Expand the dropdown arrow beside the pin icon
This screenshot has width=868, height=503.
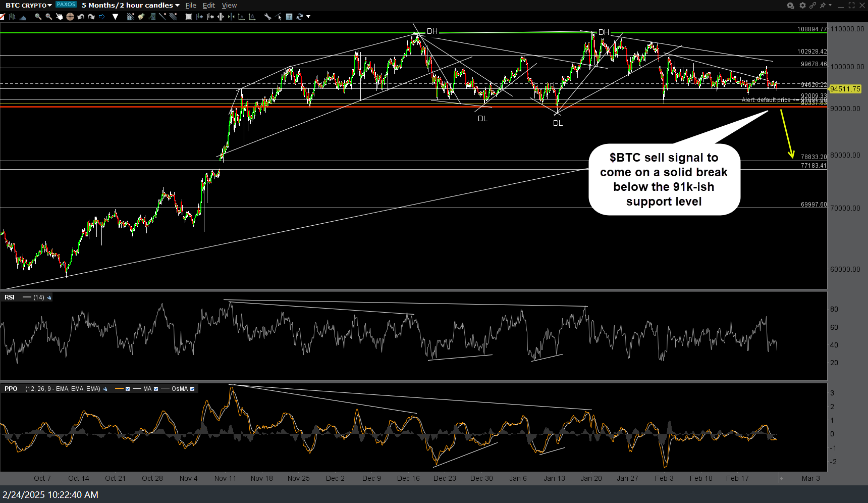829,6
